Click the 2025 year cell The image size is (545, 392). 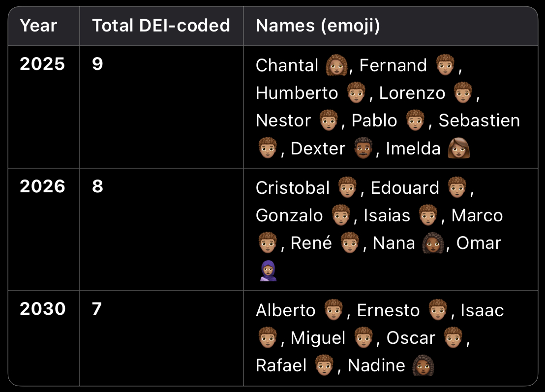pos(42,64)
